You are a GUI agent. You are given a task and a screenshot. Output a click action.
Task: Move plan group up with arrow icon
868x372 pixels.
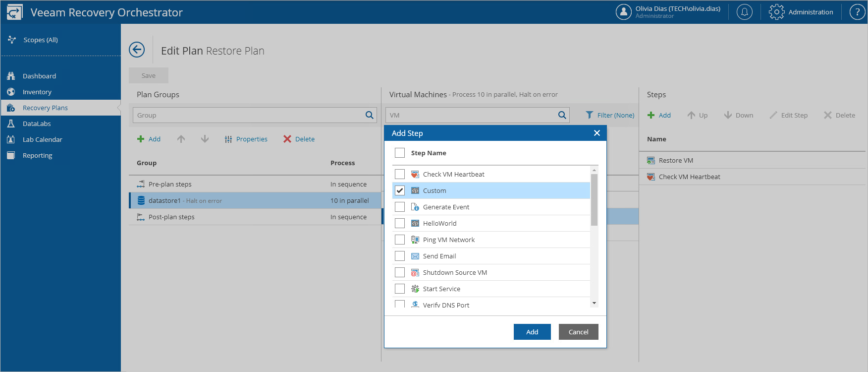tap(181, 139)
